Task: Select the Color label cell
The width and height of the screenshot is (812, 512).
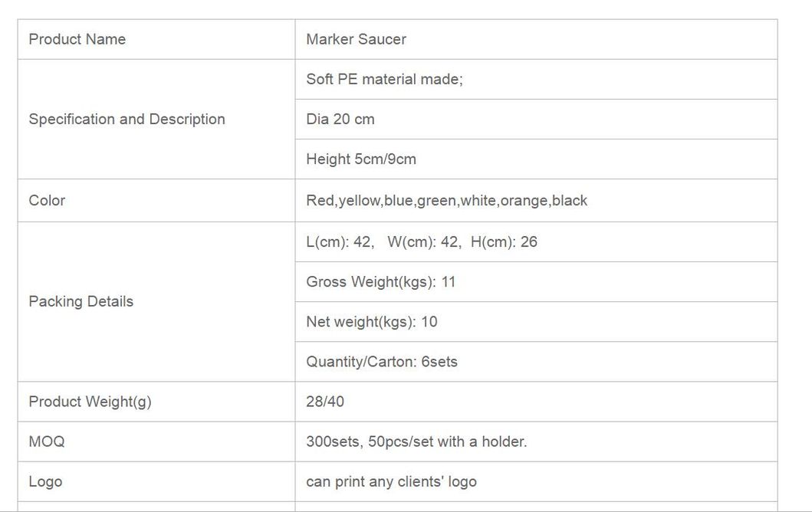Action: pyautogui.click(x=47, y=200)
